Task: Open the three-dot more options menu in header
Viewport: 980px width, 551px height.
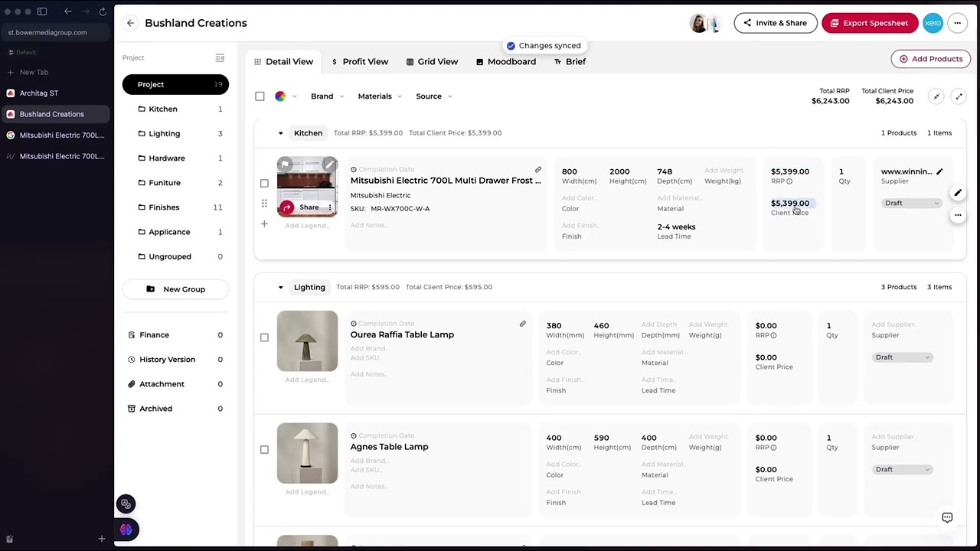Action: click(957, 23)
